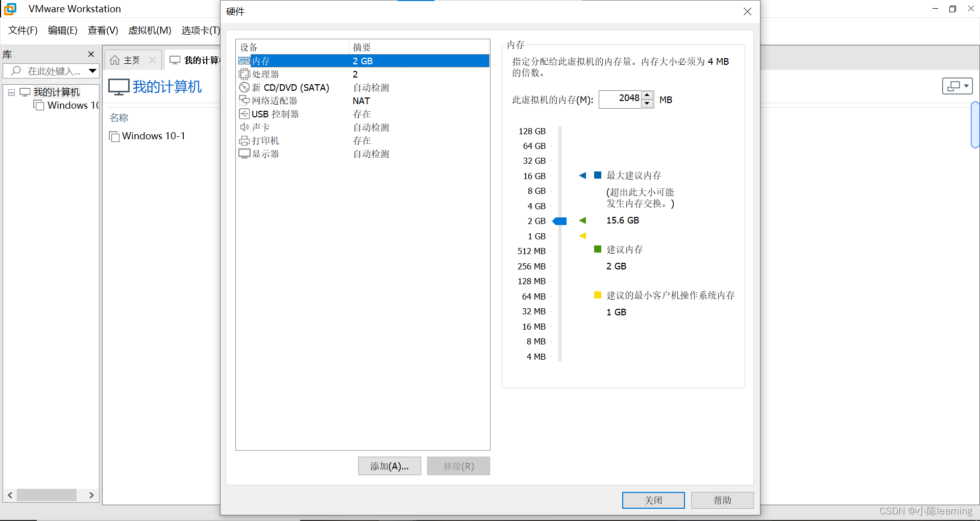Open the 选项卡(T) menu
Viewport: 980px width, 521px height.
(201, 31)
